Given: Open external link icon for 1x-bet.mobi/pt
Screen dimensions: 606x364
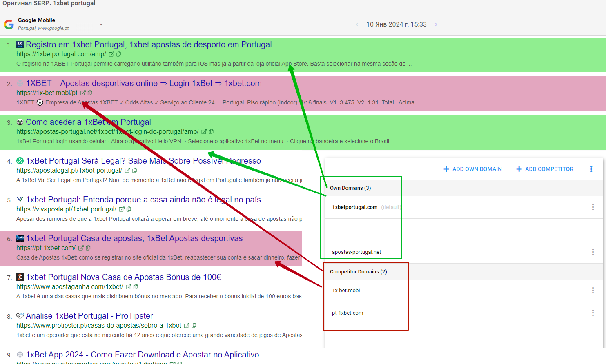Looking at the screenshot, I should (x=83, y=93).
